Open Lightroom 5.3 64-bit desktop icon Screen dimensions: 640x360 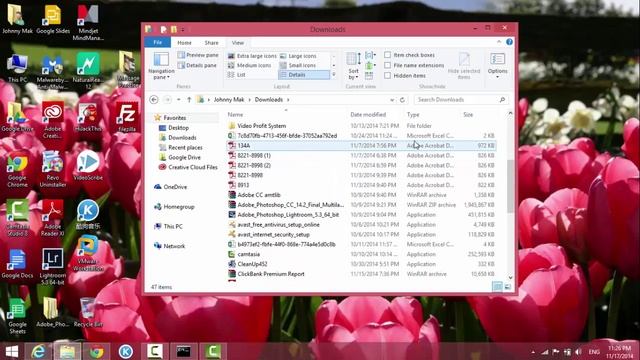(x=53, y=267)
